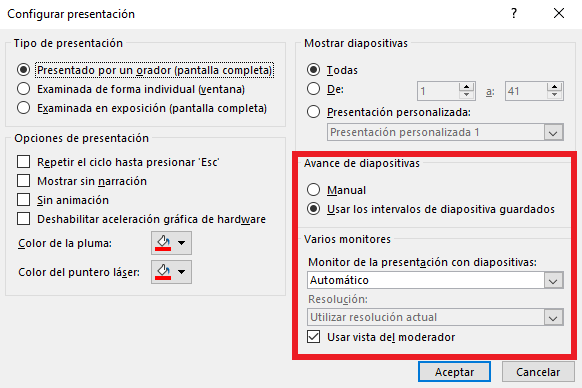Click the 'De' start slide number field
The height and width of the screenshot is (388, 582).
pyautogui.click(x=438, y=91)
